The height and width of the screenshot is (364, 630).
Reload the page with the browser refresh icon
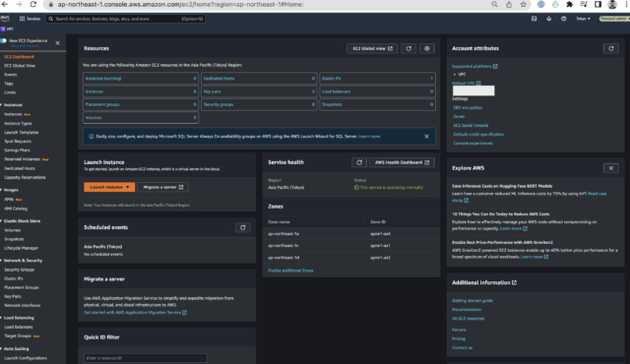32,4
